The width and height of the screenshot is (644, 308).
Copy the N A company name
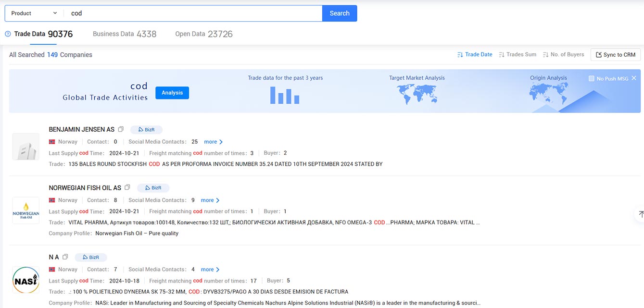pos(65,257)
